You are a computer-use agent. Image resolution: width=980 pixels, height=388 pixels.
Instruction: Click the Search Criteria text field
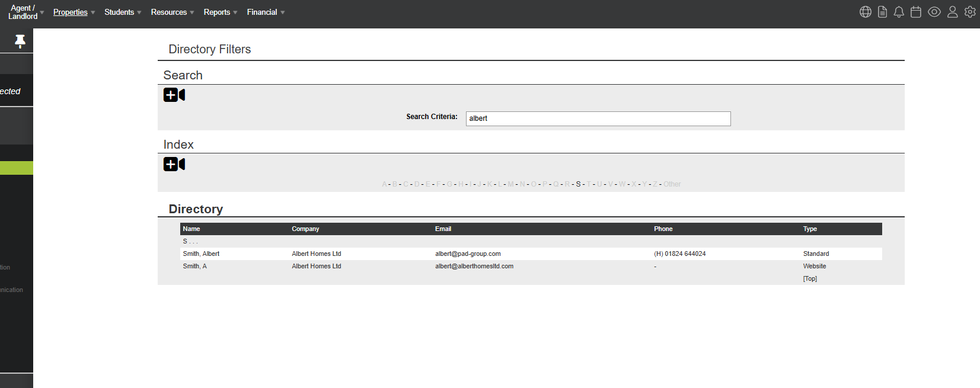pos(598,118)
